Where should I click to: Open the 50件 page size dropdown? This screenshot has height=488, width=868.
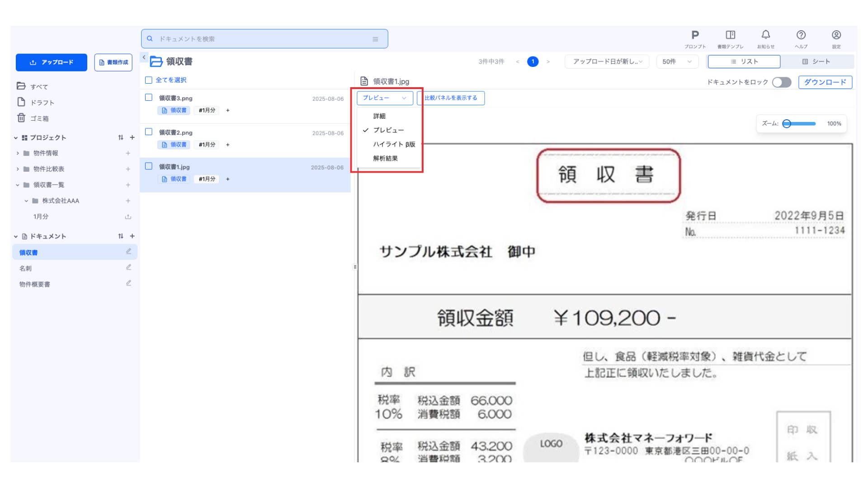(x=677, y=61)
